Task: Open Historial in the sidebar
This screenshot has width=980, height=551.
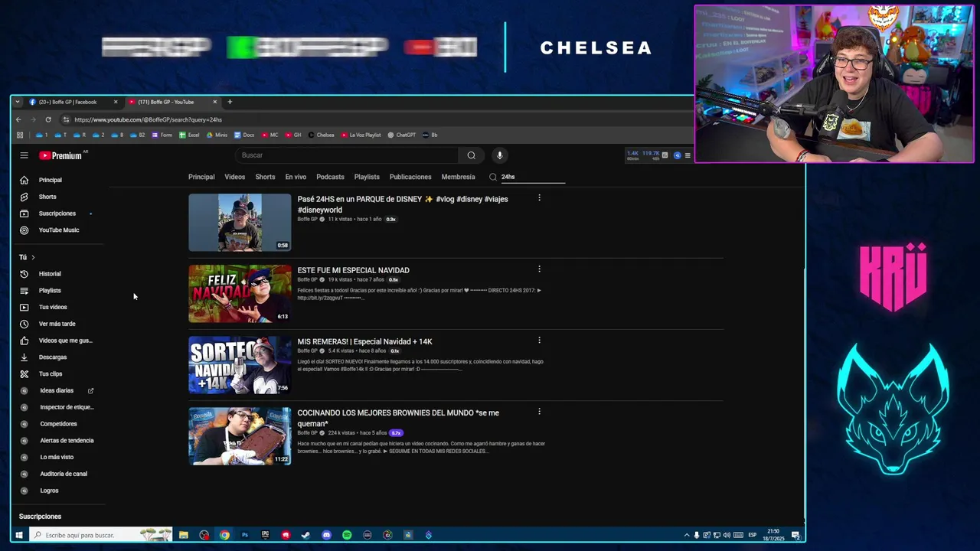Action: 50,274
